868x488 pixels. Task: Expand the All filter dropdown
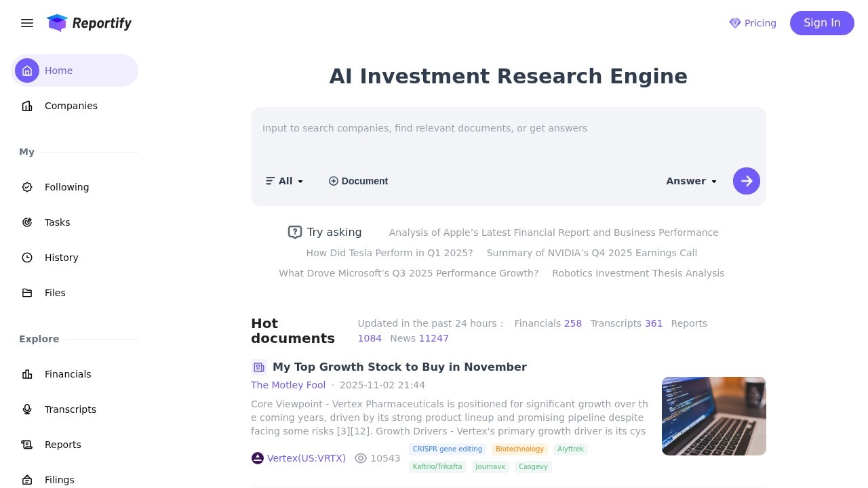[x=285, y=181]
